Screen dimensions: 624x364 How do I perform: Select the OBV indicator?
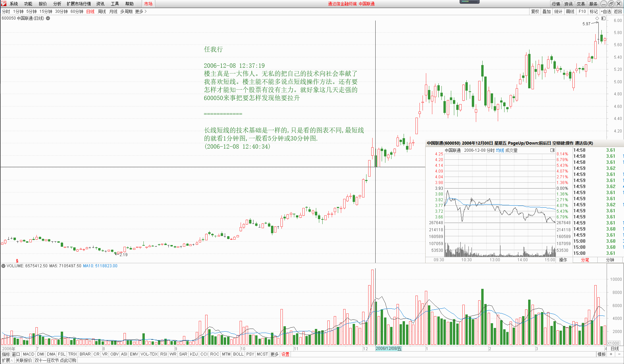pyautogui.click(x=114, y=354)
